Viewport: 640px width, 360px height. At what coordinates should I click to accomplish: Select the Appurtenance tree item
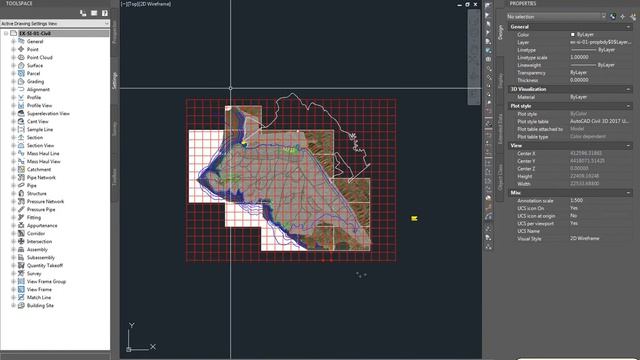pyautogui.click(x=42, y=226)
